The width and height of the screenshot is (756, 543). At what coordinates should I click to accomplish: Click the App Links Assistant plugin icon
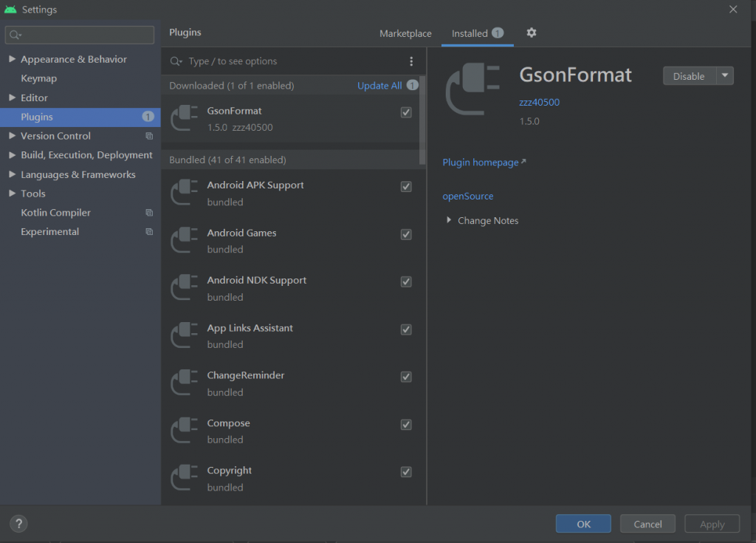point(185,336)
